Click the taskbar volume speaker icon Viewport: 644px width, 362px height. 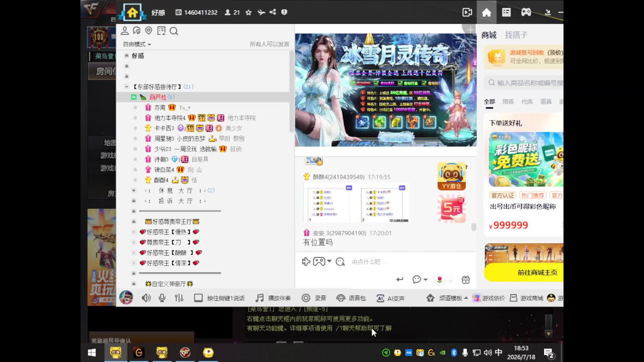[x=488, y=352]
